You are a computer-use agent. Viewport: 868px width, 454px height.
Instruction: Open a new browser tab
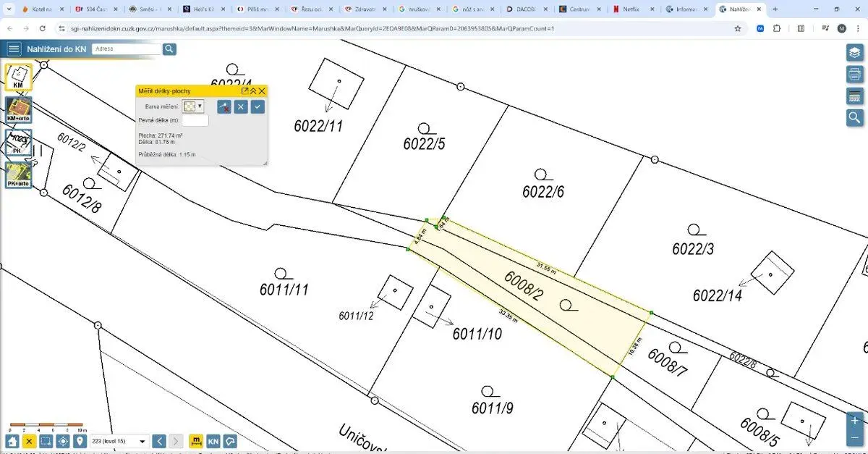[775, 9]
